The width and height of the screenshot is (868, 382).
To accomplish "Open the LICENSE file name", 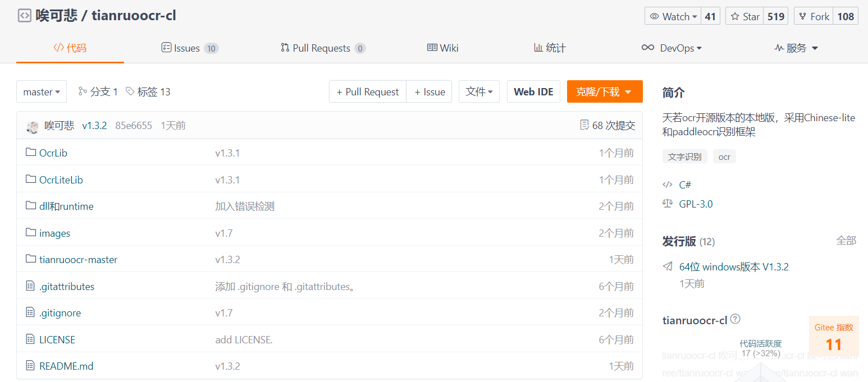I will pyautogui.click(x=57, y=340).
